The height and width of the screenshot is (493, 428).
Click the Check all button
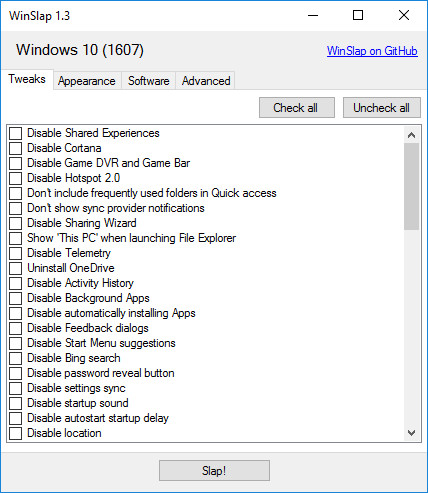(x=297, y=108)
